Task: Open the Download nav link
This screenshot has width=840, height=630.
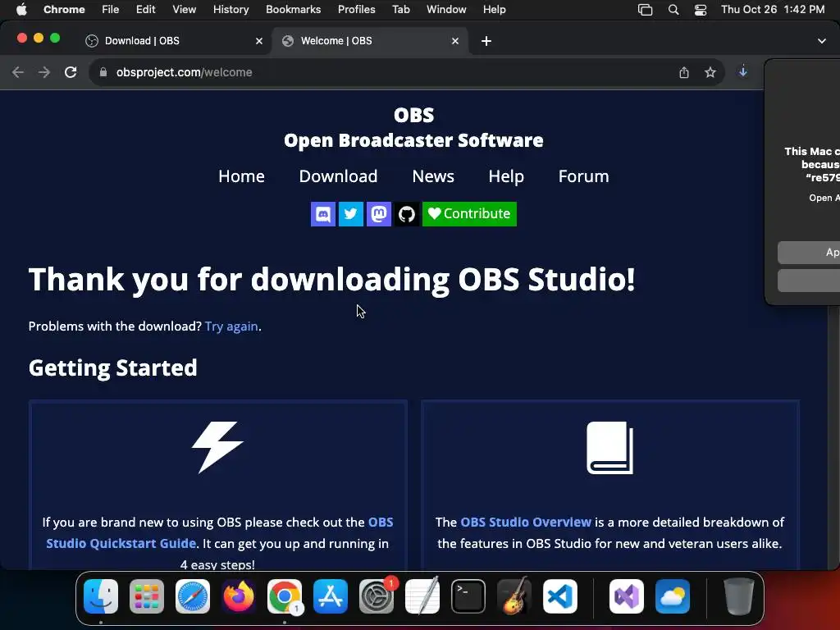Action: coord(338,176)
